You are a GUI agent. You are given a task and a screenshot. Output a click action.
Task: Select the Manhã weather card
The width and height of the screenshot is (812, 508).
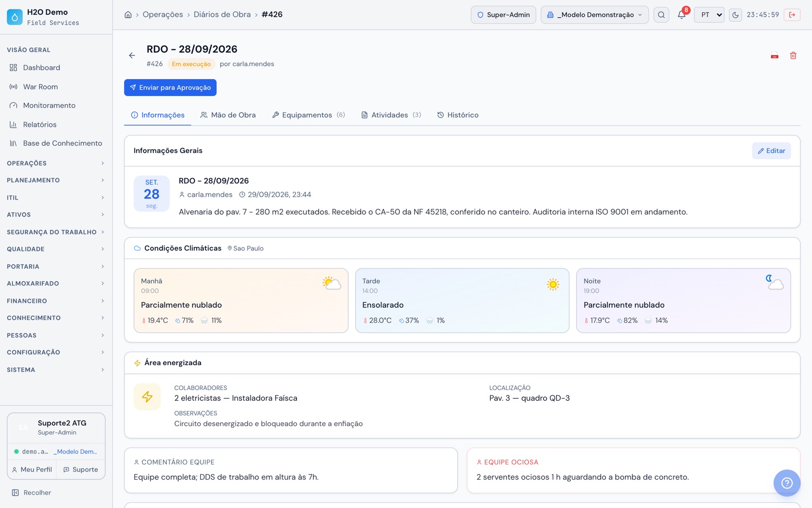(x=241, y=301)
